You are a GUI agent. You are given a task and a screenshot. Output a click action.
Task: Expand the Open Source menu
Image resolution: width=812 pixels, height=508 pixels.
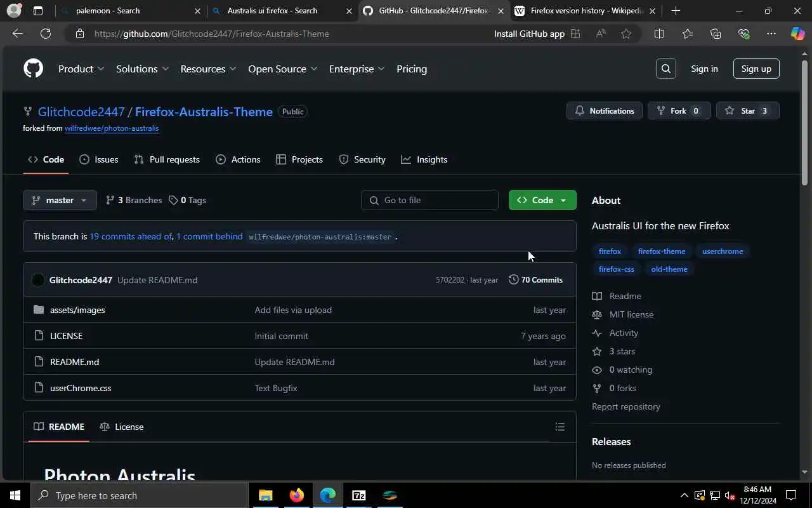[282, 69]
